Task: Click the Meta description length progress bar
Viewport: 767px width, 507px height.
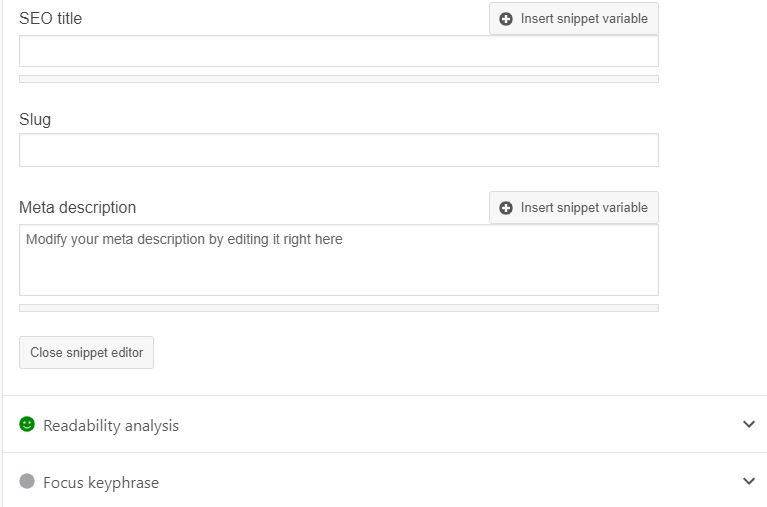Action: pyautogui.click(x=339, y=308)
